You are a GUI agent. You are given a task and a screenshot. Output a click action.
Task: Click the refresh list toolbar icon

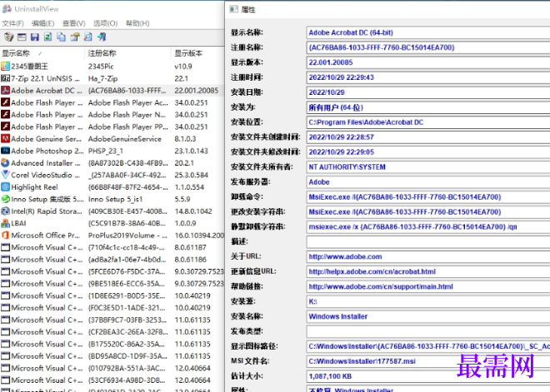coord(48,37)
